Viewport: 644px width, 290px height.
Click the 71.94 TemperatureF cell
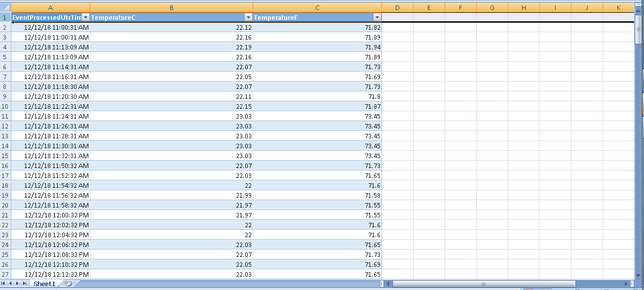tap(317, 47)
